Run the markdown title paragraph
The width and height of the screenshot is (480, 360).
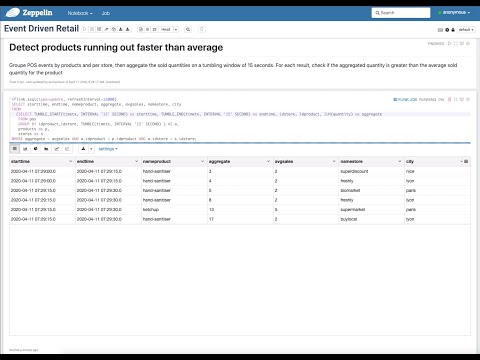point(449,43)
